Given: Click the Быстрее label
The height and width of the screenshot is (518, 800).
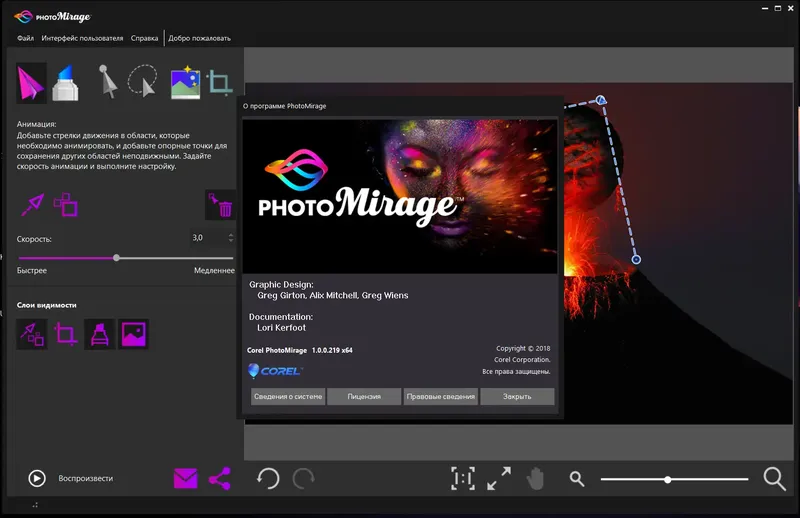Looking at the screenshot, I should pyautogui.click(x=32, y=270).
